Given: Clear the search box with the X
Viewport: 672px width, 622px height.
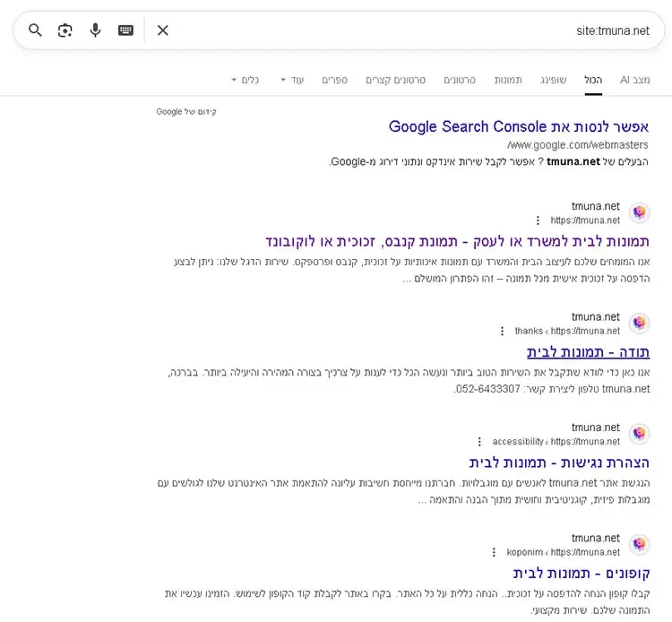Looking at the screenshot, I should point(163,30).
